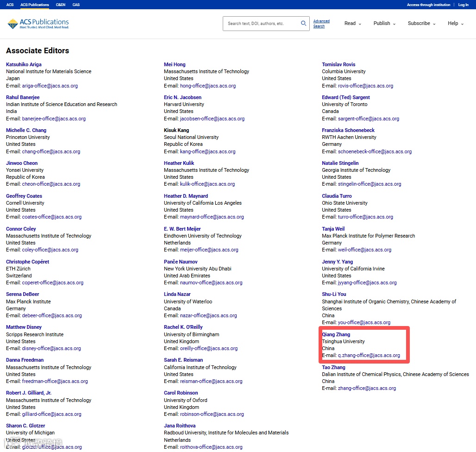Viewport: 476px width, 452px height.
Task: Open the Advanced Search link
Action: tap(321, 23)
